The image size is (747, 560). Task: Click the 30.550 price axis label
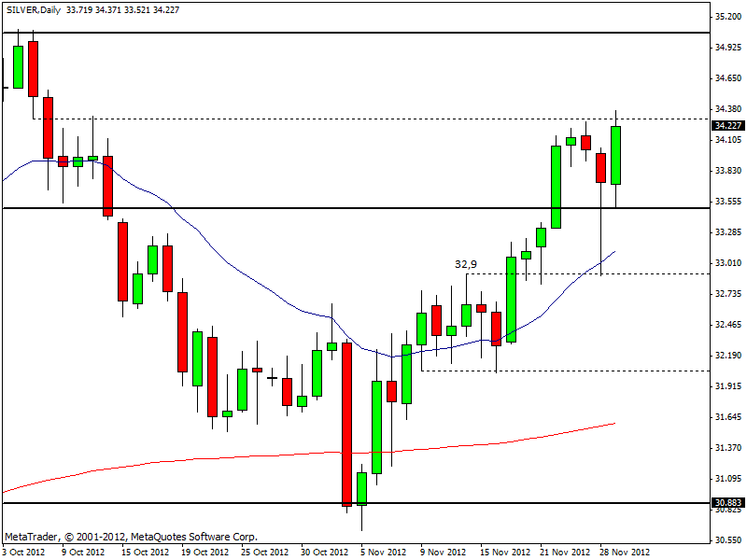click(726, 540)
